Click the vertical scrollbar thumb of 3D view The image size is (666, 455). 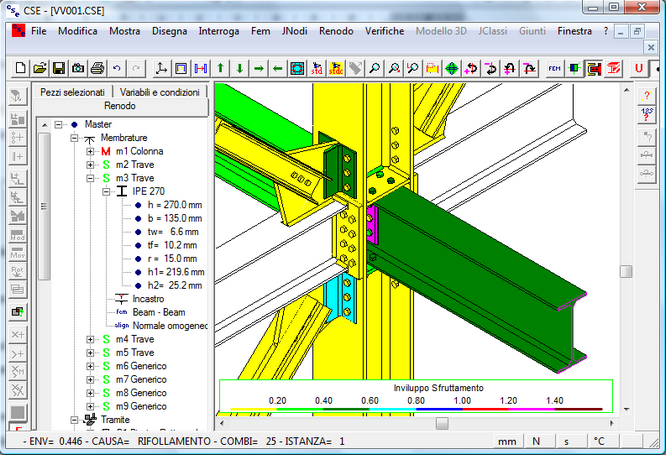tap(626, 272)
